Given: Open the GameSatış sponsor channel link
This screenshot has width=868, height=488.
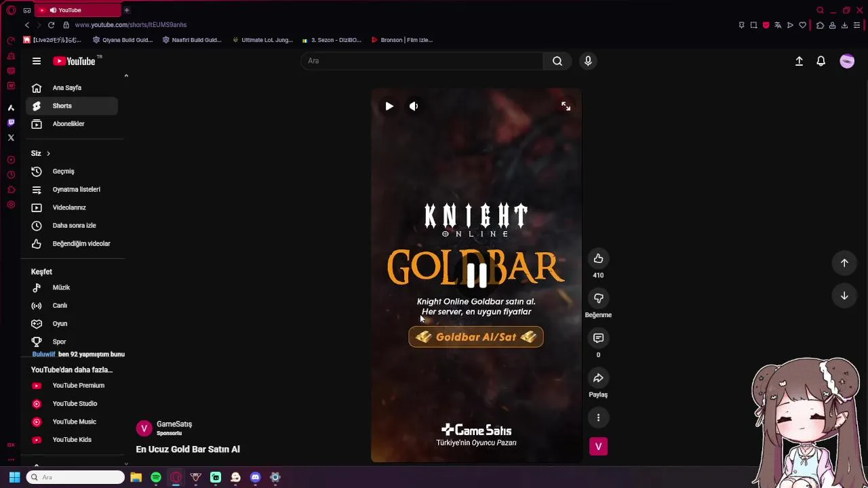Looking at the screenshot, I should pyautogui.click(x=174, y=424).
